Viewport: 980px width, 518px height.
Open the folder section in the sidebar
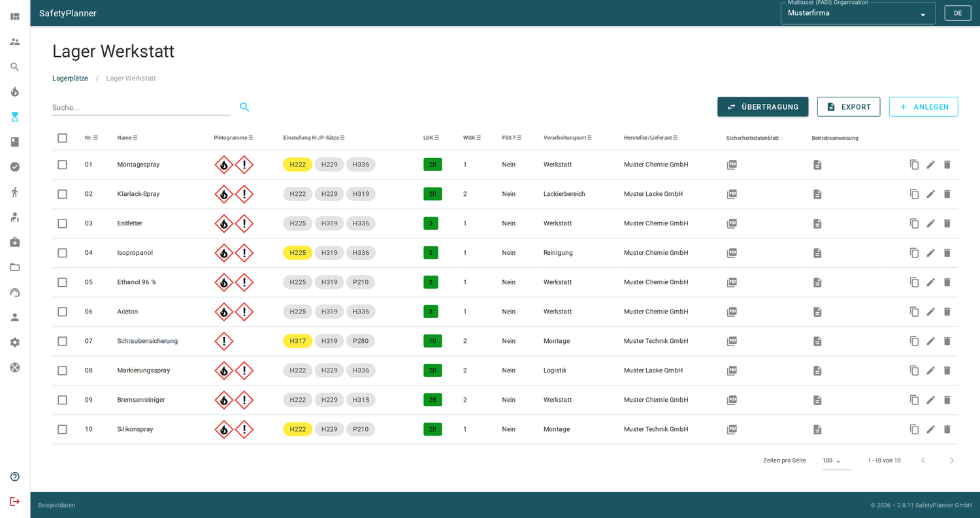tap(15, 267)
